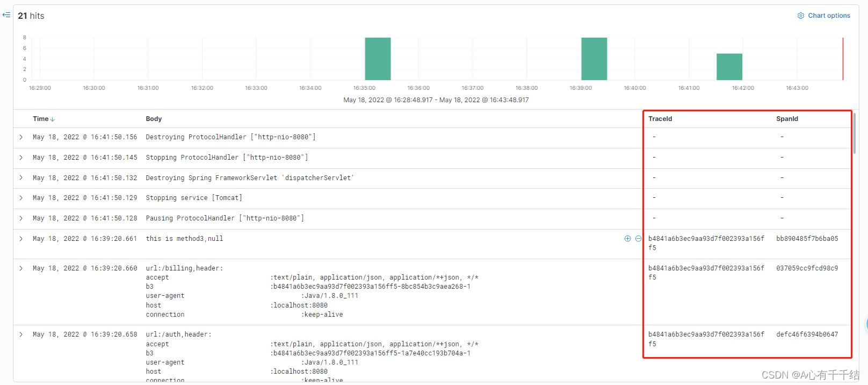Image resolution: width=868 pixels, height=385 pixels.
Task: Click the '21 hits' count
Action: [31, 16]
